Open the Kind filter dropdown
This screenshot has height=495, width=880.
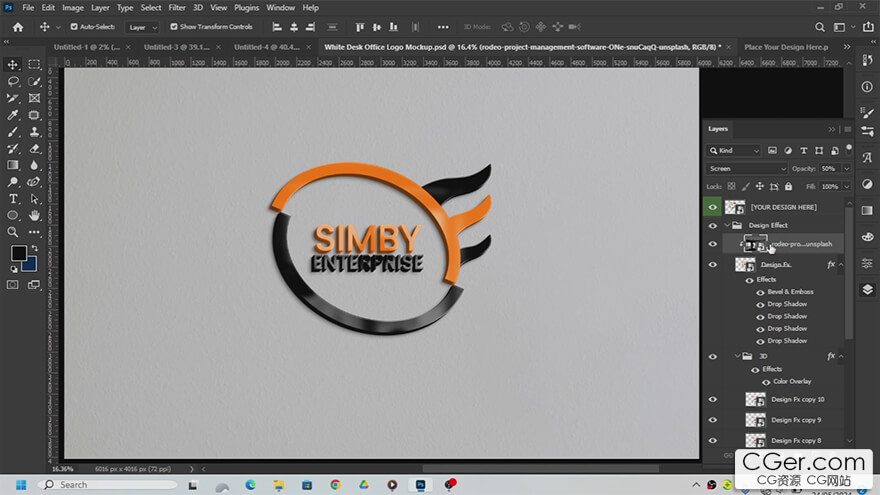tap(733, 150)
